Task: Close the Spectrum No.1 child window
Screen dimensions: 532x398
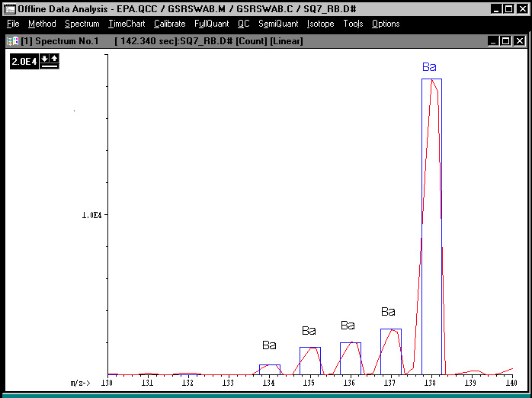Action: click(519, 40)
